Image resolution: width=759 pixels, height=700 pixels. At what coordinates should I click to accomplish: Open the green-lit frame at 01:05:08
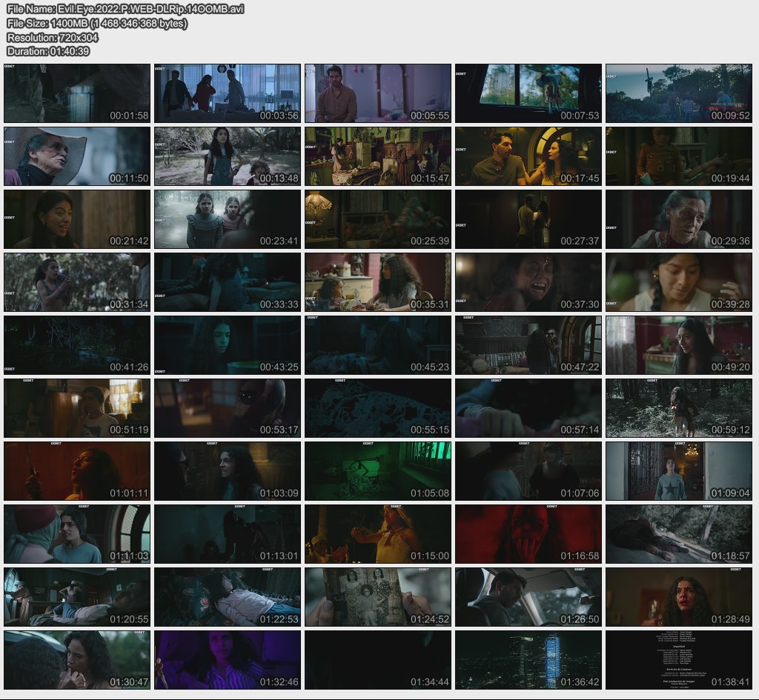[377, 471]
